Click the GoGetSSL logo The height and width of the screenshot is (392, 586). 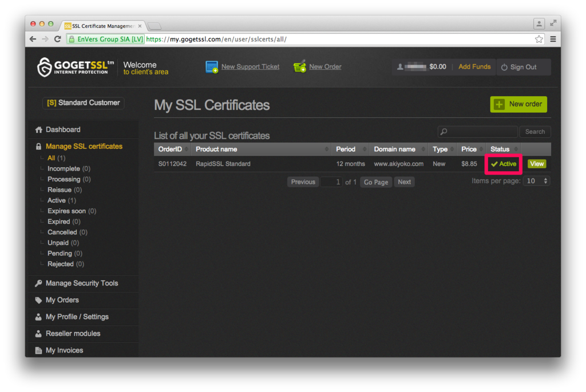75,67
